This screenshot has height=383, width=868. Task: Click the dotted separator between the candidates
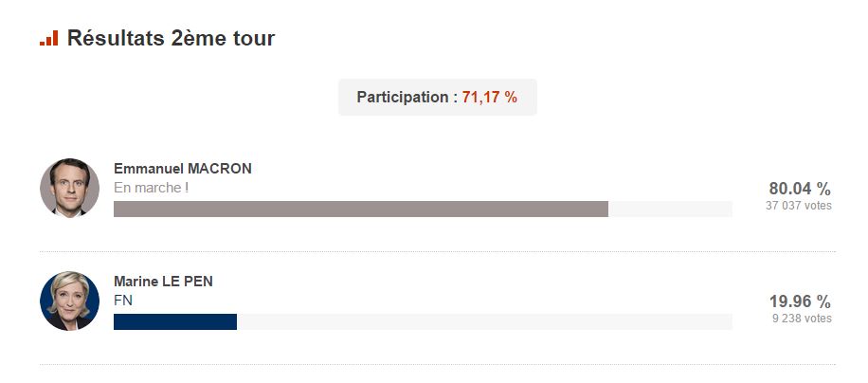tap(437, 251)
